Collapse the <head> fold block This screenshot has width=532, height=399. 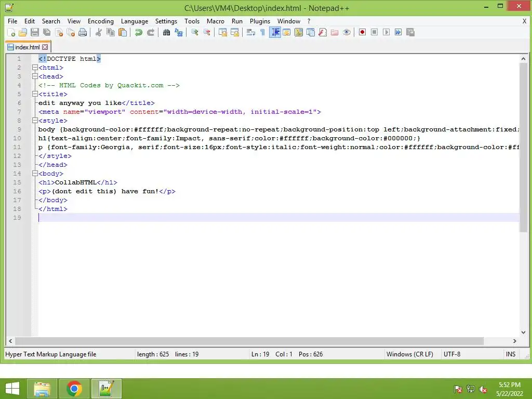[x=35, y=76]
